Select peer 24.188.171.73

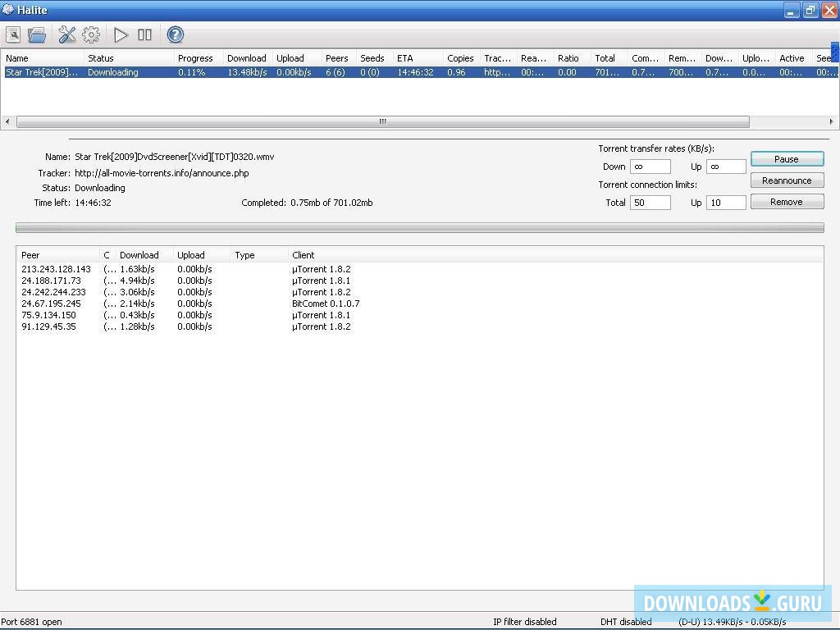[x=51, y=281]
